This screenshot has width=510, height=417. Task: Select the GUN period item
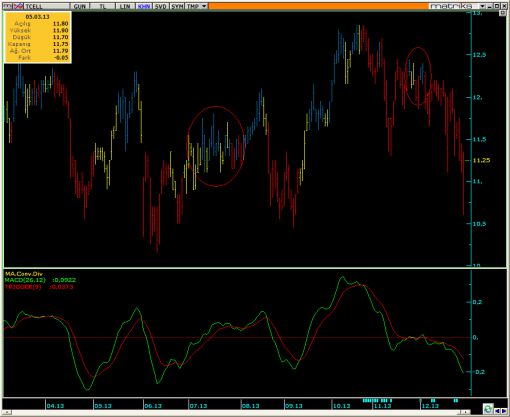pyautogui.click(x=80, y=6)
